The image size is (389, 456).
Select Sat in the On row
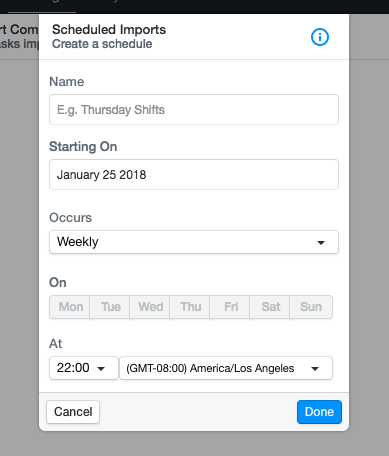[270, 307]
